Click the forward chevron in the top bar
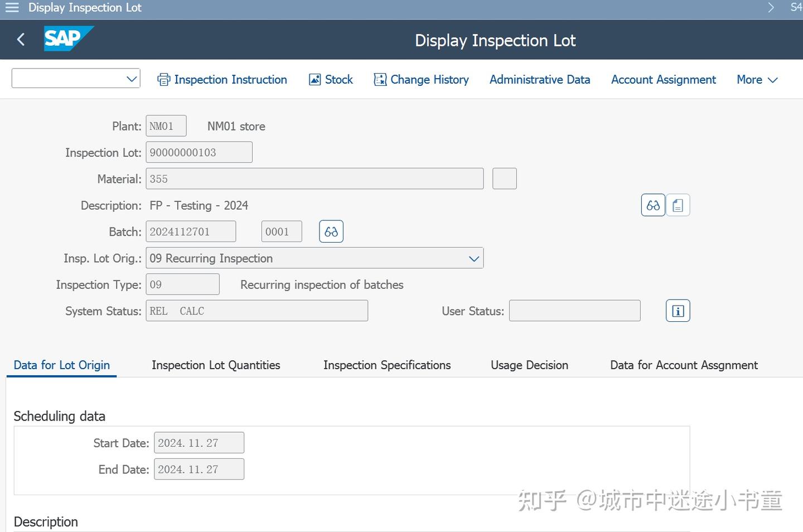Screen dimensions: 803x532 pos(771,8)
